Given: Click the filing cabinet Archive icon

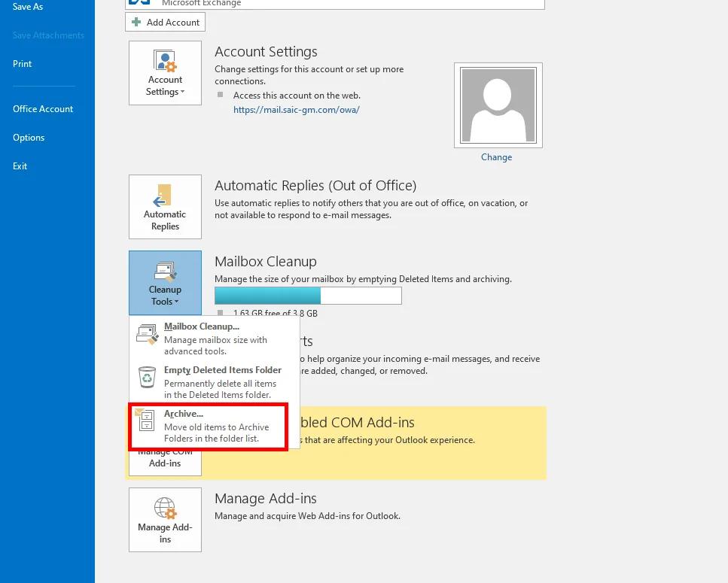Looking at the screenshot, I should [145, 419].
